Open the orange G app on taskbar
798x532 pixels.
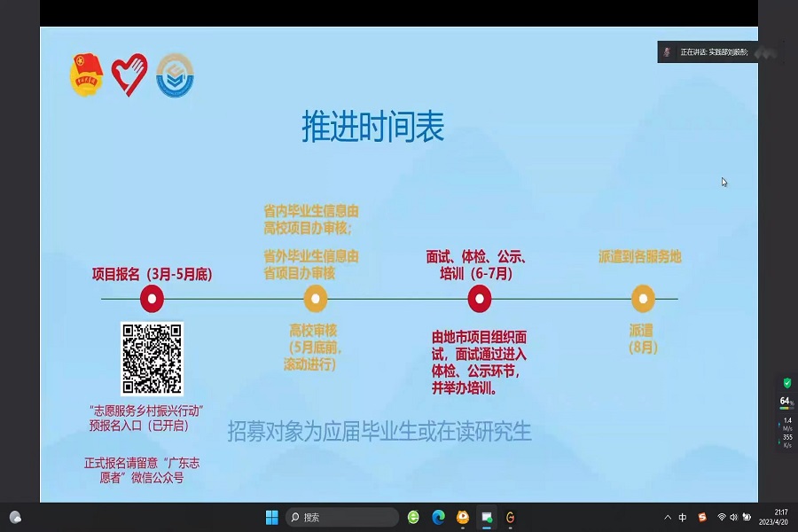point(510,517)
